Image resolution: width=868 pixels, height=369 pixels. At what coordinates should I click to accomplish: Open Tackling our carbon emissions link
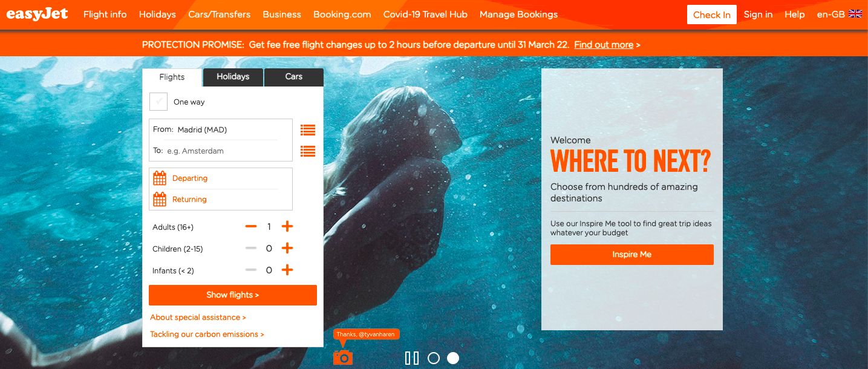pyautogui.click(x=207, y=335)
